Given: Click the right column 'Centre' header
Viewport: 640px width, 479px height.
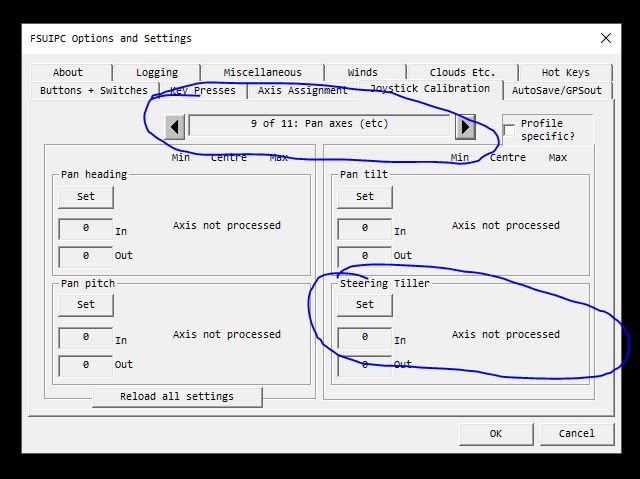Looking at the screenshot, I should point(508,157).
